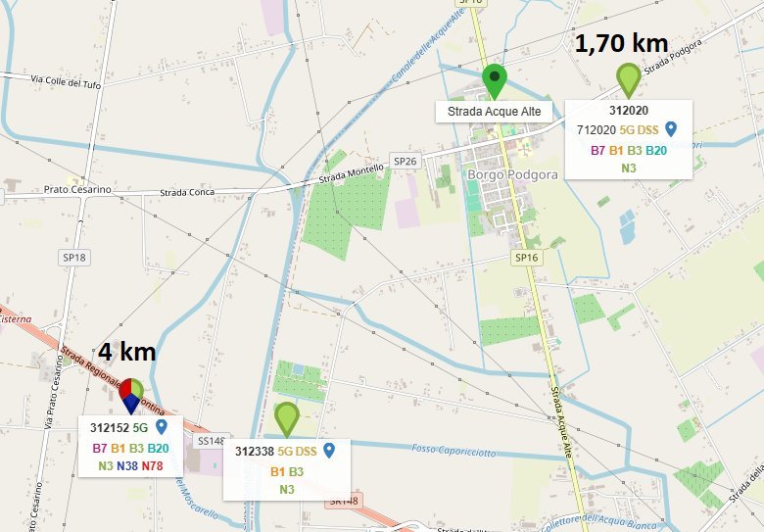Open the Strada Acque Alte label popup

(494, 112)
